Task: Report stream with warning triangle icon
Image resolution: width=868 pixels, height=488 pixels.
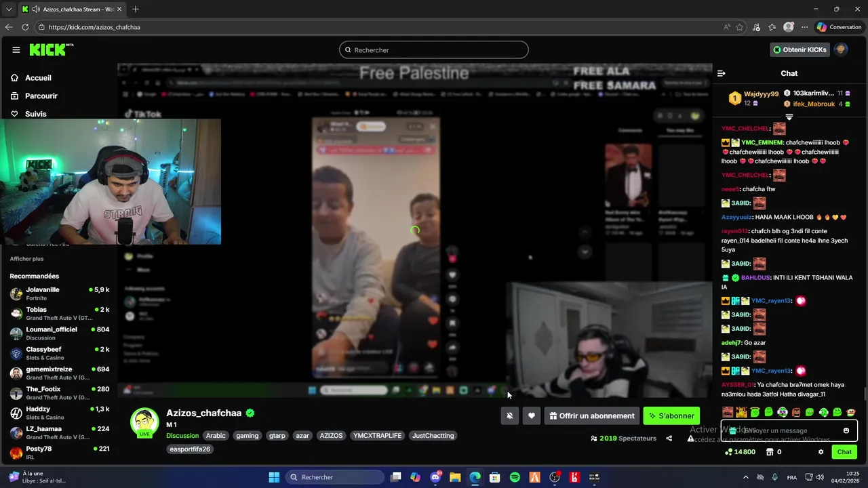Action: tap(690, 439)
